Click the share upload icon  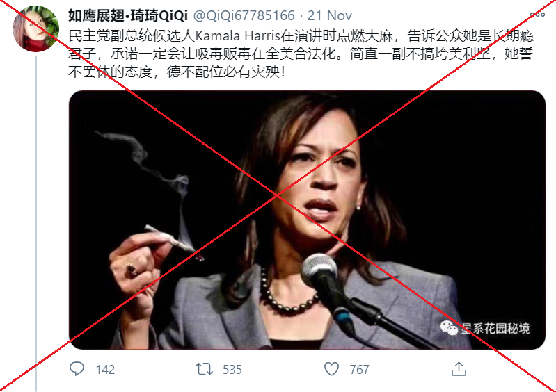point(459,368)
